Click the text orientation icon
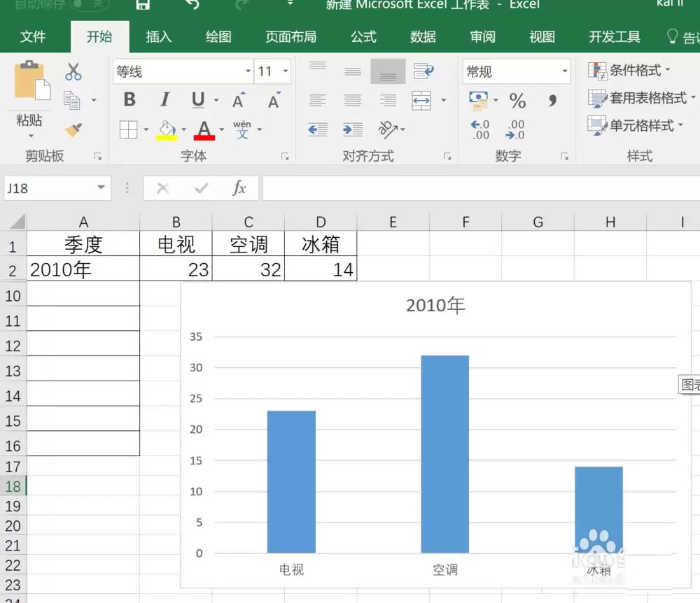Viewport: 700px width, 603px height. pos(388,129)
